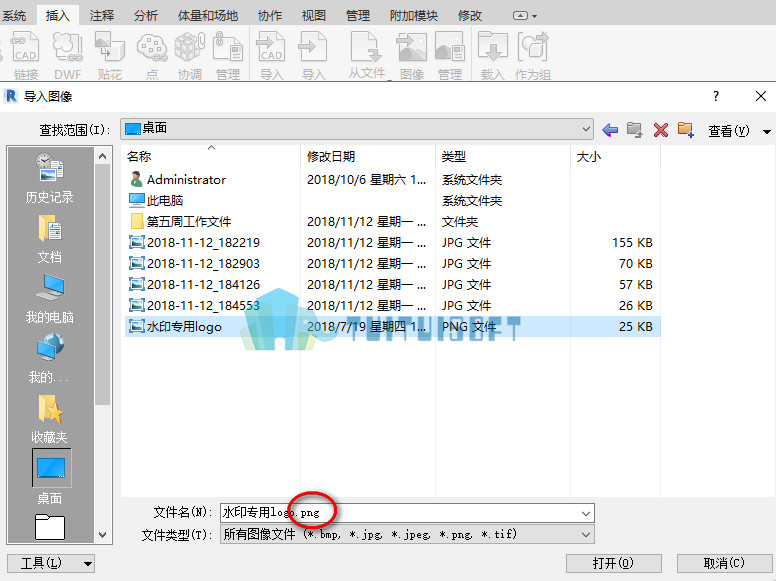The height and width of the screenshot is (581, 776).
Task: Close the Import Image dialog
Action: click(761, 96)
